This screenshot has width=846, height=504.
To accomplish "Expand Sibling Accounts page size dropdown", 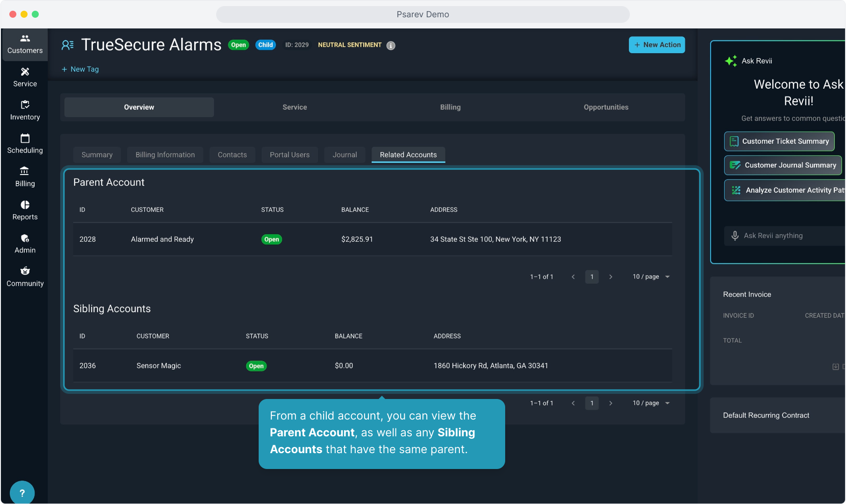I will click(651, 403).
